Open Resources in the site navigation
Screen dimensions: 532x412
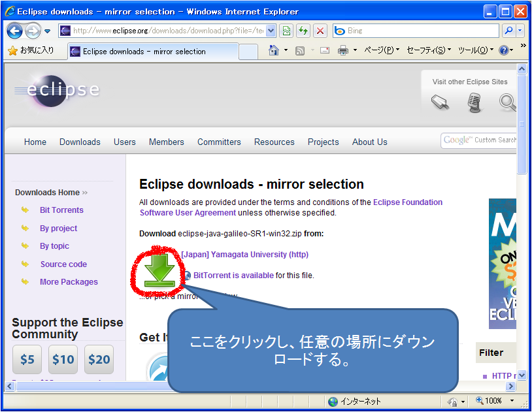pos(274,142)
